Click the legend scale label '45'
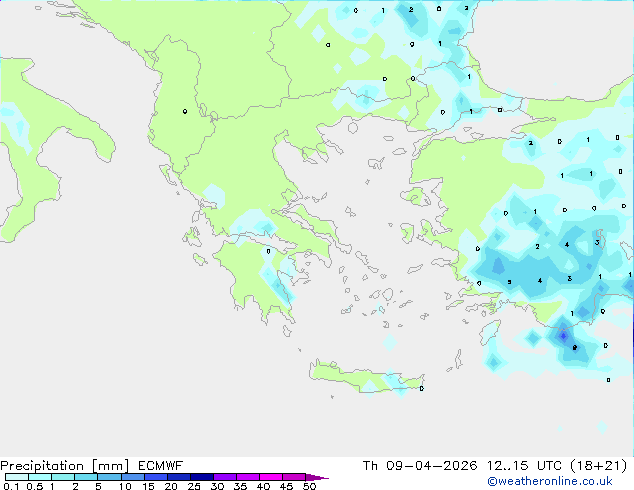Screen dimensions: 634x490 coord(287,486)
